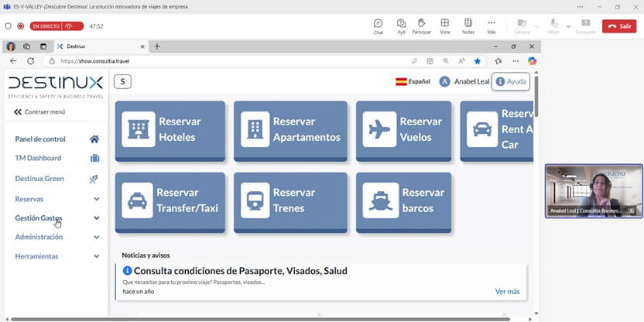
Task: Open tab actions menu icon
Action: click(43, 46)
